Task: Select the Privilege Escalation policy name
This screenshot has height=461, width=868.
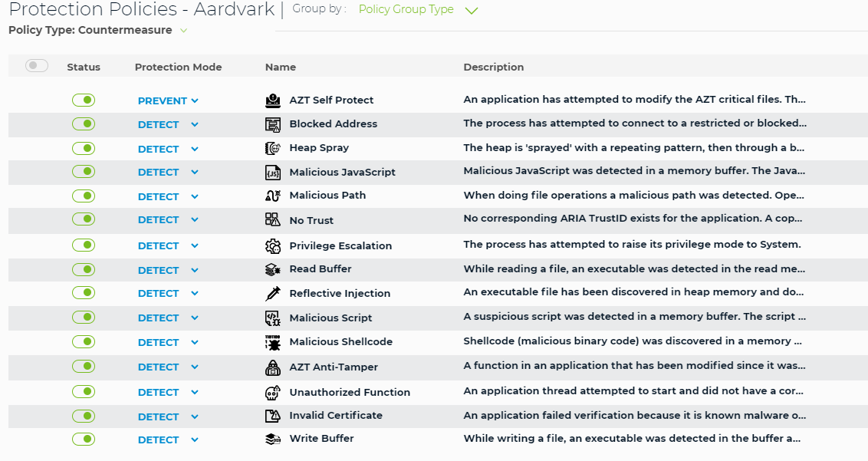Action: (x=340, y=246)
